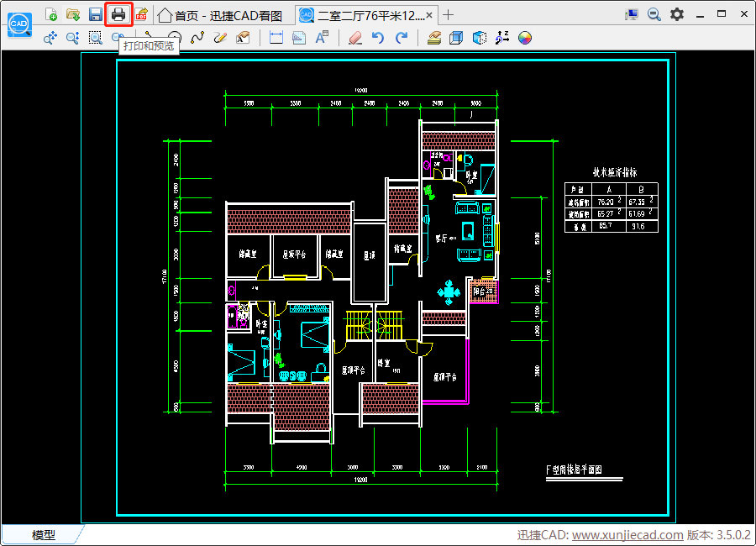Open the www.xunjiecad.com link
The image size is (756, 546).
(627, 535)
